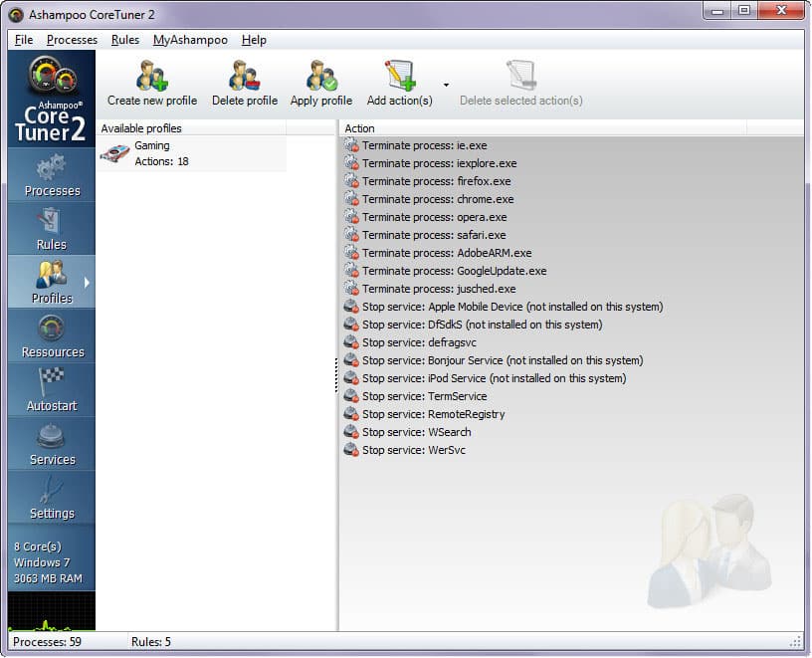Click Rules: 5 in the status bar
812x658 pixels.
[x=151, y=642]
